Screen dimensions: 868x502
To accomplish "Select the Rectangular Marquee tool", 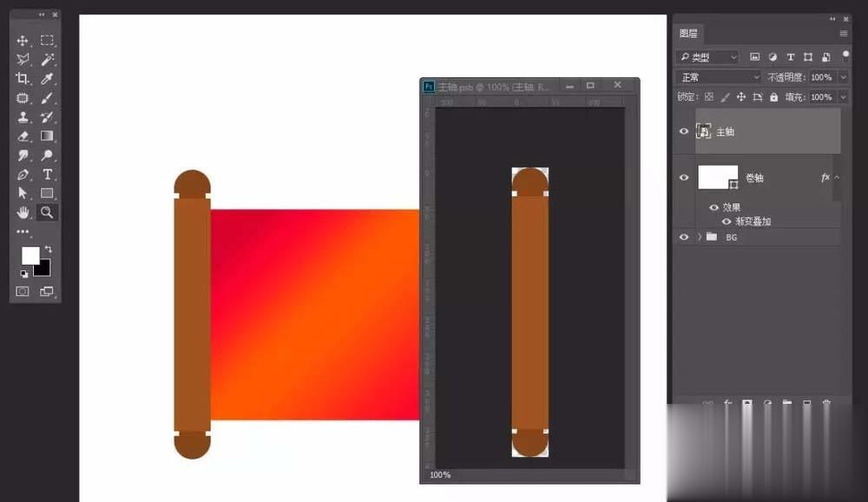I will pyautogui.click(x=47, y=41).
